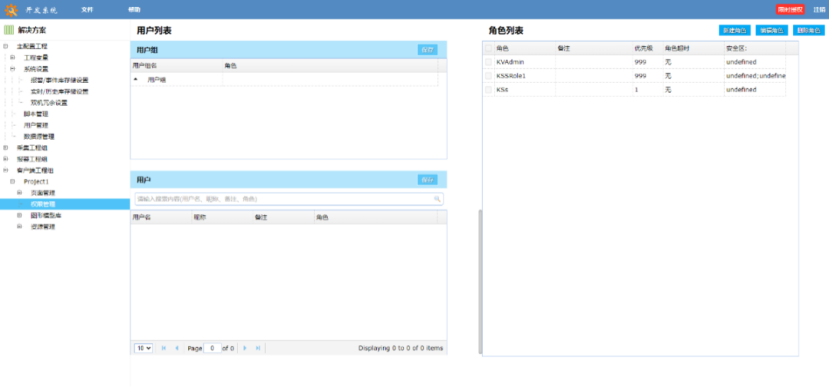Click the 注销 logout link
Screen dimensions: 830x388
click(x=819, y=10)
